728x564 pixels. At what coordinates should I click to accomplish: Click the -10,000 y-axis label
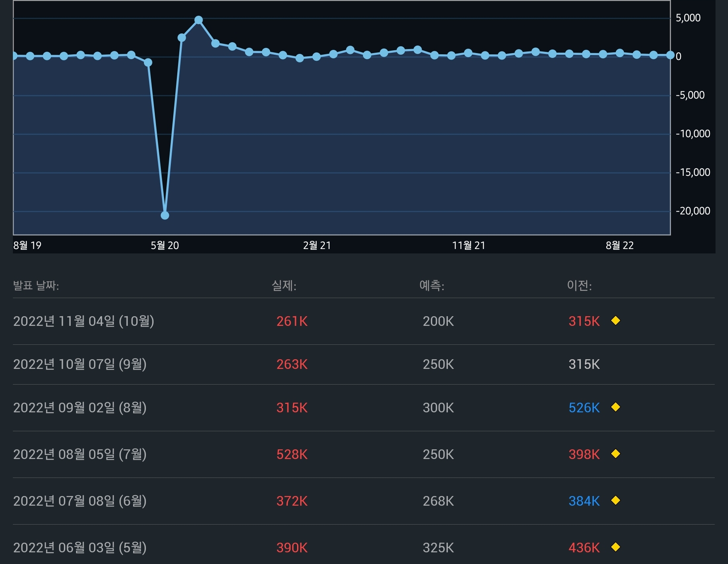[693, 134]
